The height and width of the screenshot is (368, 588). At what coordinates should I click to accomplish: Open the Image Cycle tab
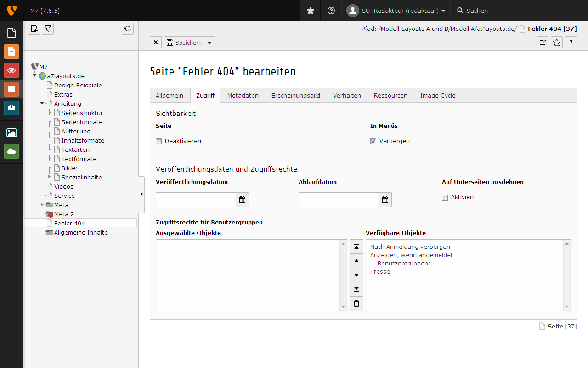click(x=438, y=95)
